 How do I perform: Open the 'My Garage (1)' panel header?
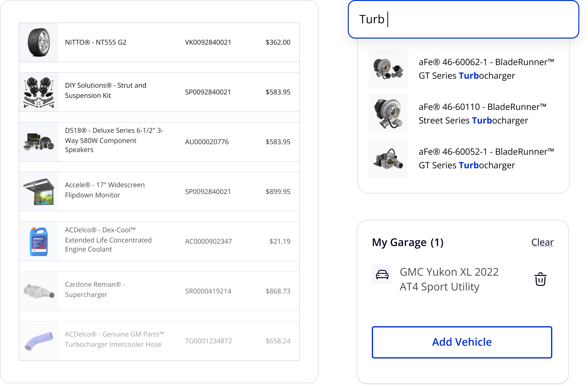[408, 242]
